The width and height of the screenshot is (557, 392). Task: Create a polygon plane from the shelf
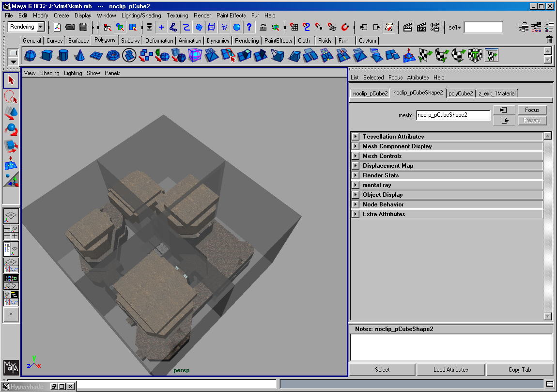96,55
